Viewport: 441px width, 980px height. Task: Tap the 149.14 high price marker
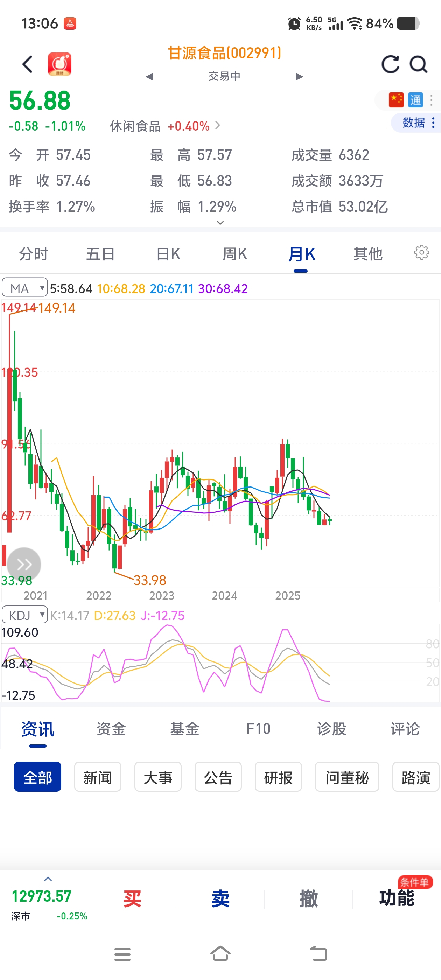coord(56,308)
